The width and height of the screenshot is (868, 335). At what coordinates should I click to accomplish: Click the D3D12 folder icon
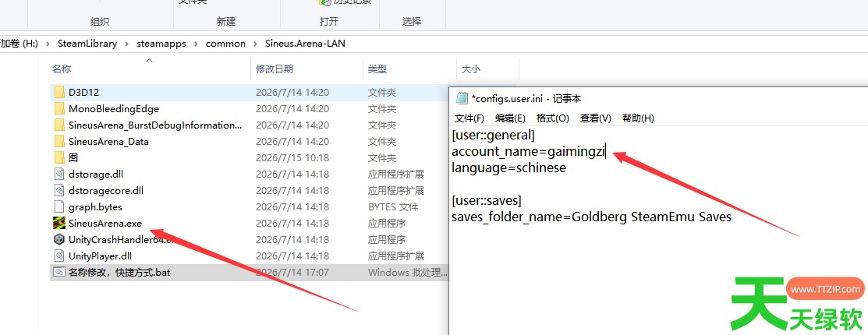[x=59, y=92]
